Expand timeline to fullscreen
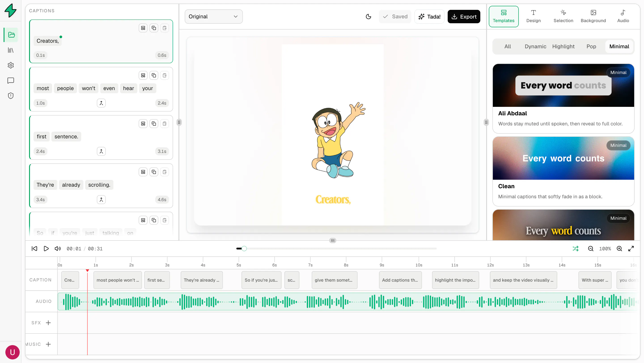Screen dimensions: 644x363 tap(631, 249)
